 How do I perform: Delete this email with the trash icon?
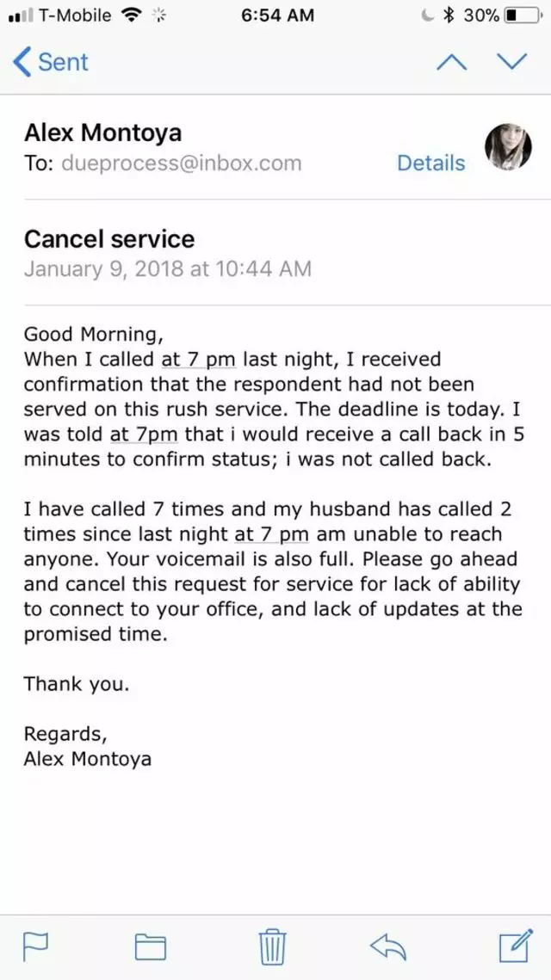[273, 946]
